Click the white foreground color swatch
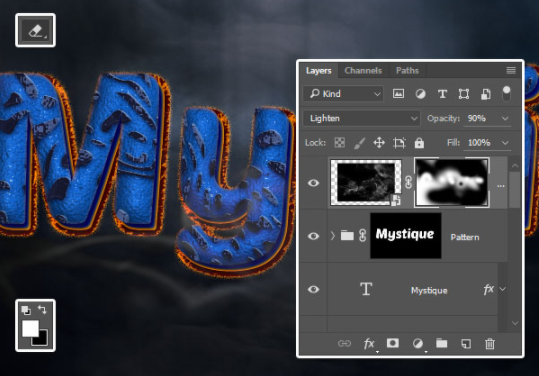539x376 pixels. pyautogui.click(x=30, y=328)
